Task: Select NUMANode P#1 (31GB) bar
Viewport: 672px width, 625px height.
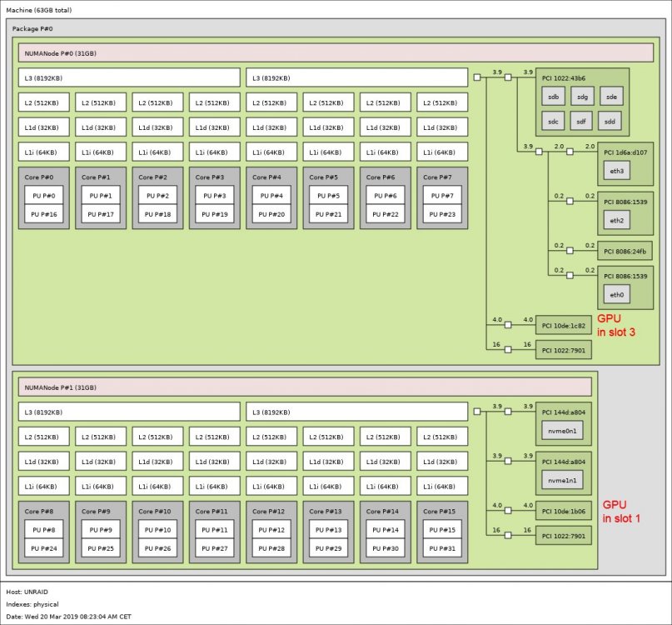Action: pyautogui.click(x=305, y=387)
